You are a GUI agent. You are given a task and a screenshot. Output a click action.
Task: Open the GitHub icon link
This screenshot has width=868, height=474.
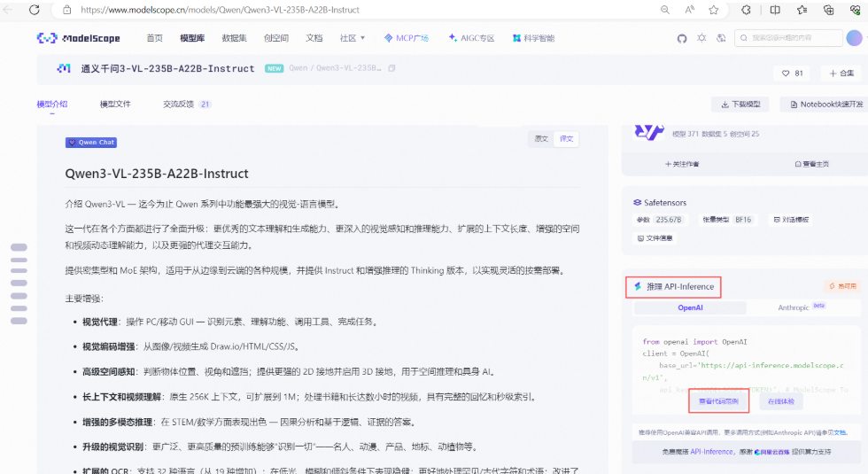[x=682, y=38]
